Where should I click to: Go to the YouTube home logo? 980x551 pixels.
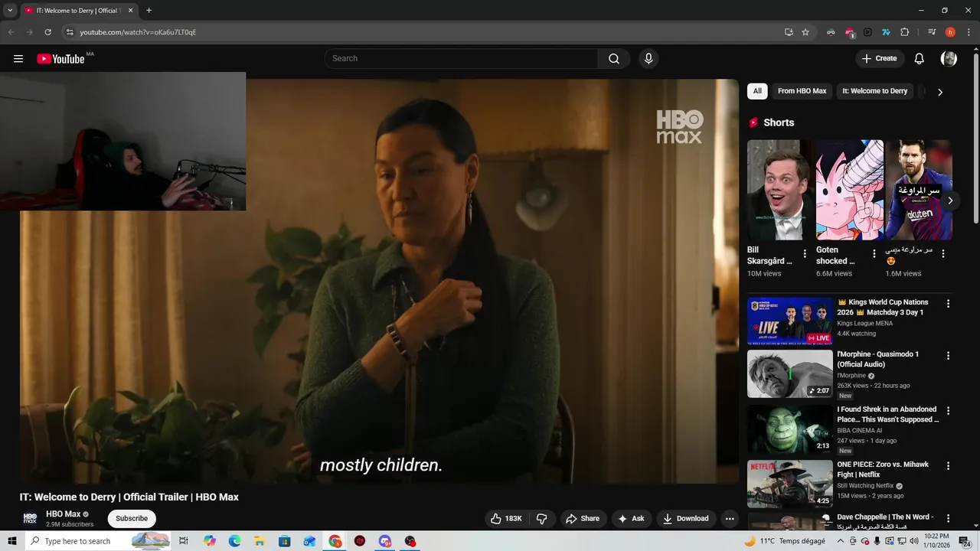tap(60, 59)
